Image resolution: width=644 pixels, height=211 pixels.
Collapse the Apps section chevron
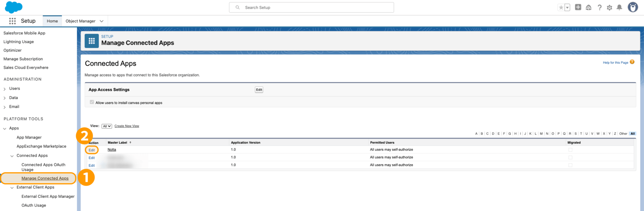point(5,128)
